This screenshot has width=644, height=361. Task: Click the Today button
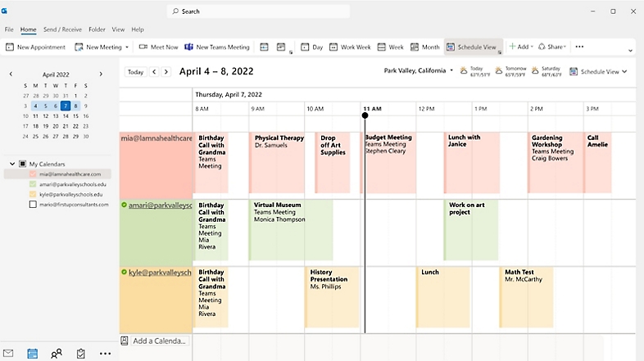click(x=135, y=72)
